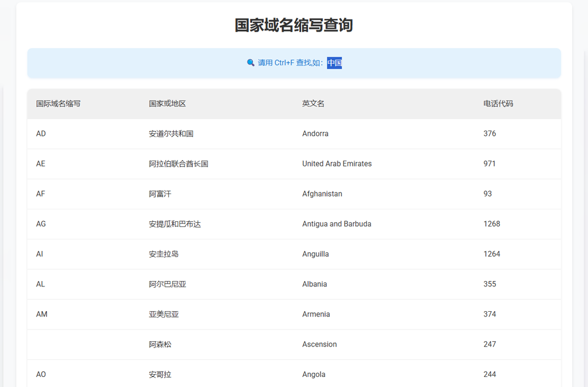Select the AL domain code cell
Image resolution: width=588 pixels, height=387 pixels.
click(x=41, y=284)
